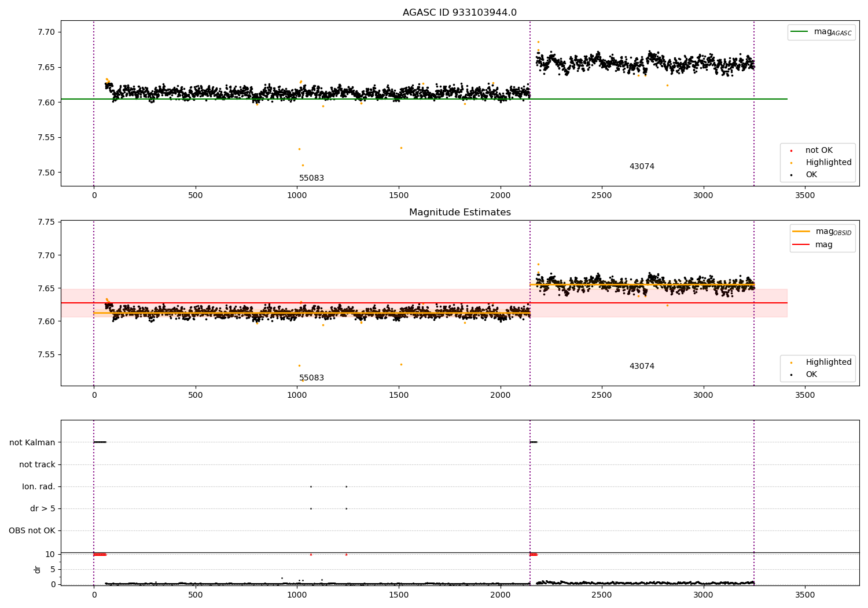Click the 'AGASC ID 933103944.0' plot title
Image resolution: width=868 pixels, height=608 pixels.
point(459,13)
